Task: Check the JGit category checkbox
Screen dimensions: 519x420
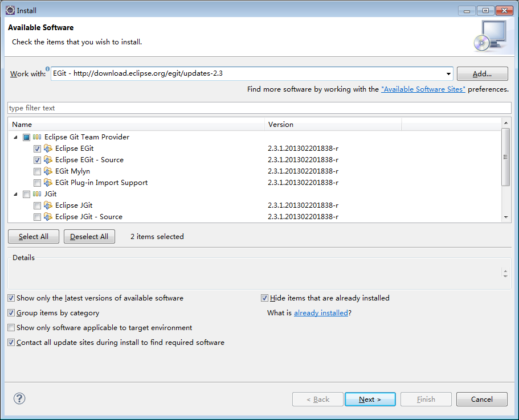Action: point(26,194)
